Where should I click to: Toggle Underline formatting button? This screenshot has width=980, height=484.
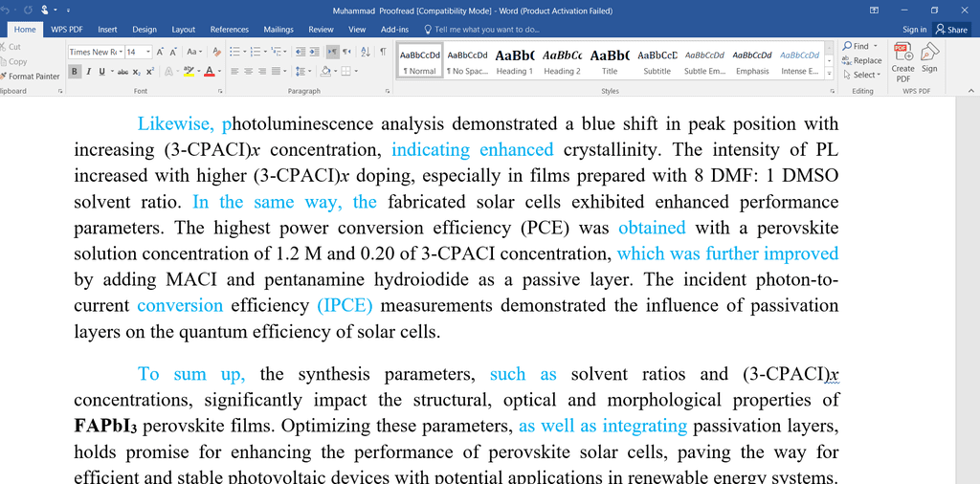tap(101, 71)
